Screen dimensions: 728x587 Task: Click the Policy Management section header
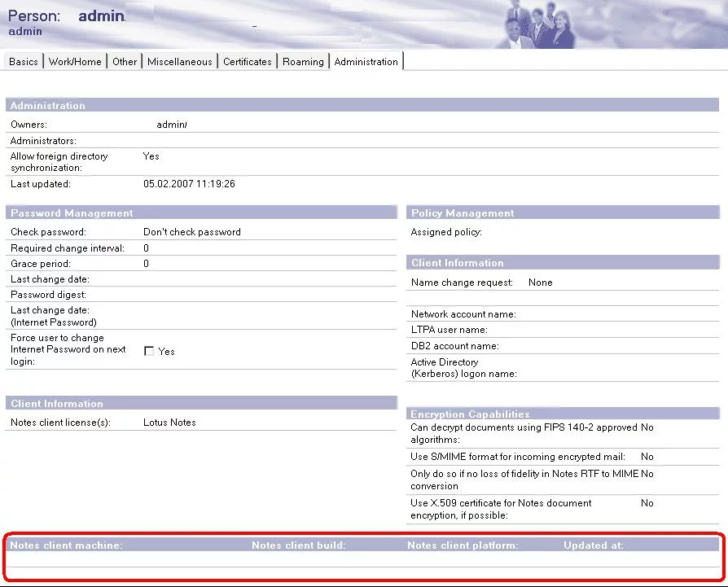(x=463, y=213)
